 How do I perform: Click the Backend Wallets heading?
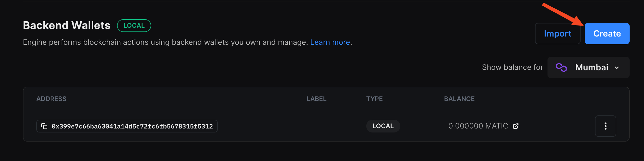coord(66,25)
